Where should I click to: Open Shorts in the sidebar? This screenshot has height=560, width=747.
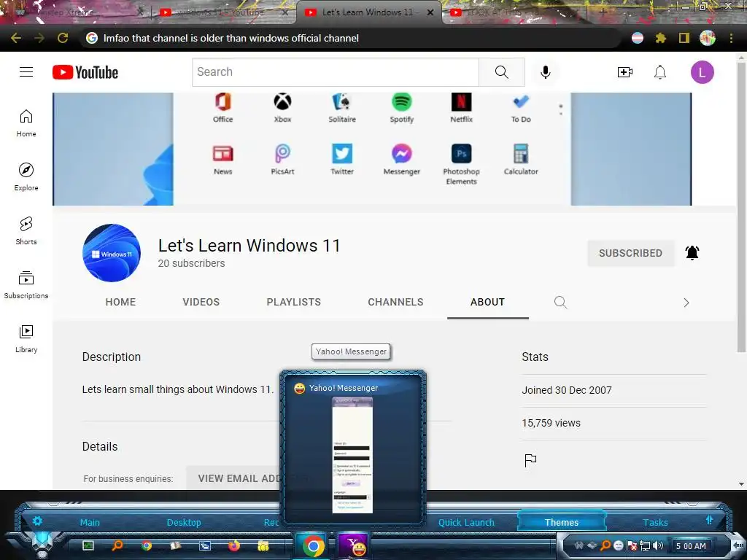click(26, 231)
